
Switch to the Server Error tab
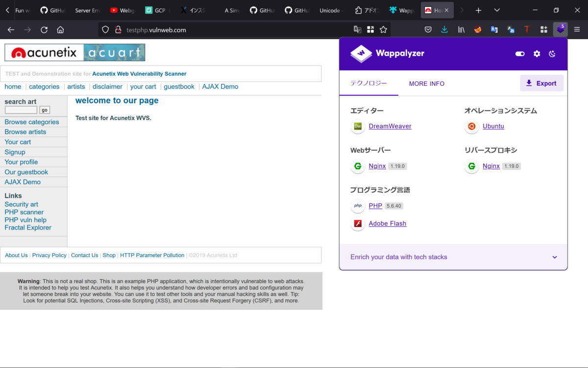coord(87,10)
